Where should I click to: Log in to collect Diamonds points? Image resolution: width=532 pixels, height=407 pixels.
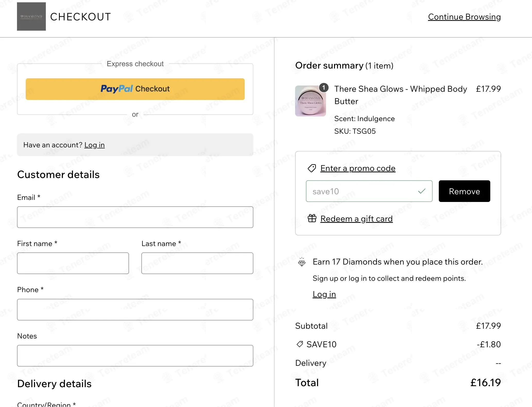(x=324, y=294)
